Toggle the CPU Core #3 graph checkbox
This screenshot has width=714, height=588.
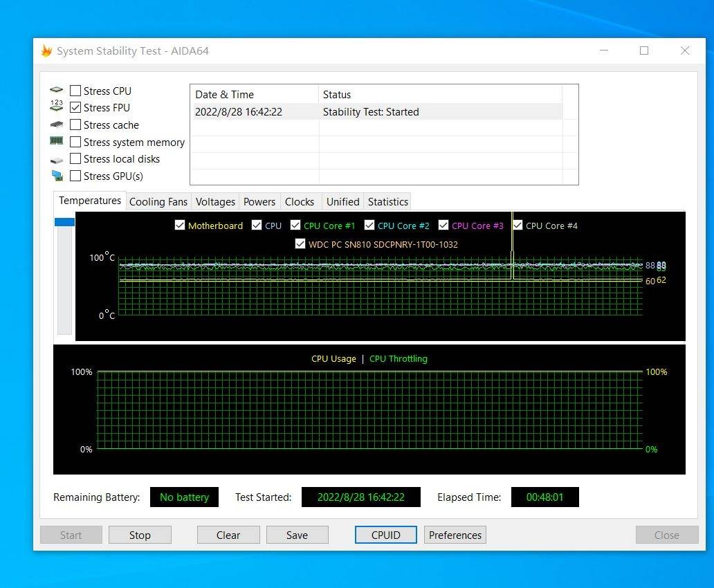pos(443,226)
